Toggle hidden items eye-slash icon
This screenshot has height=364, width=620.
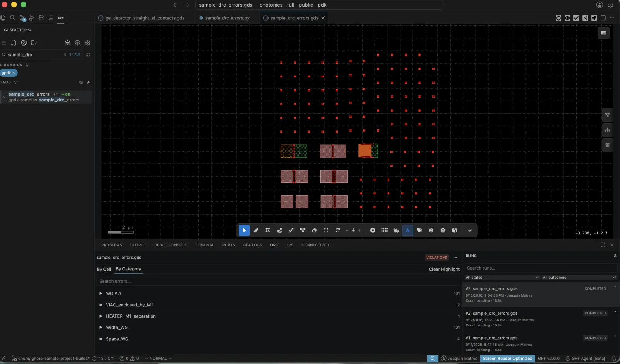point(81,82)
